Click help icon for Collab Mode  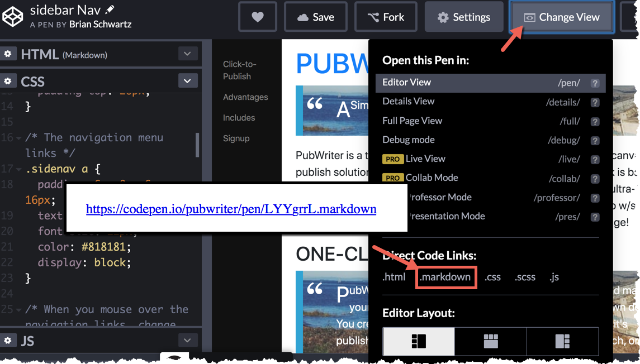[x=595, y=179]
